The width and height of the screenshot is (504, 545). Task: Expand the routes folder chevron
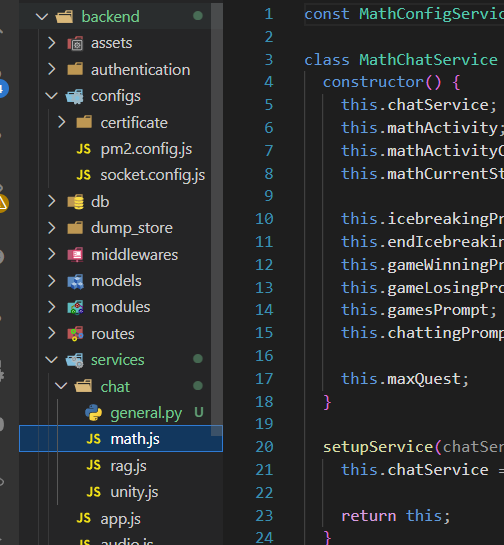(x=51, y=333)
